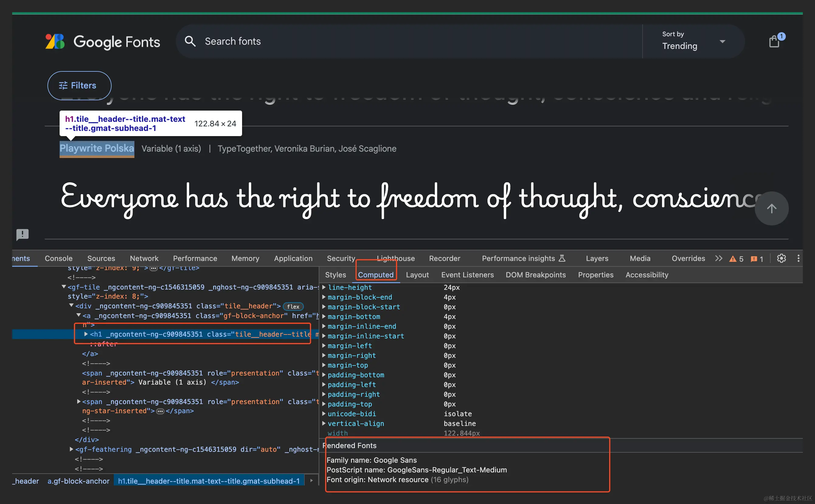The height and width of the screenshot is (504, 815).
Task: Switch to the Console tab
Action: (x=58, y=258)
